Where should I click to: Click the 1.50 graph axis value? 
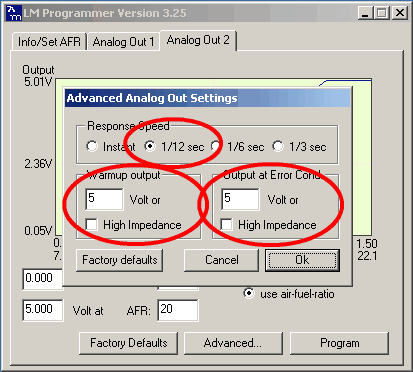tap(367, 244)
